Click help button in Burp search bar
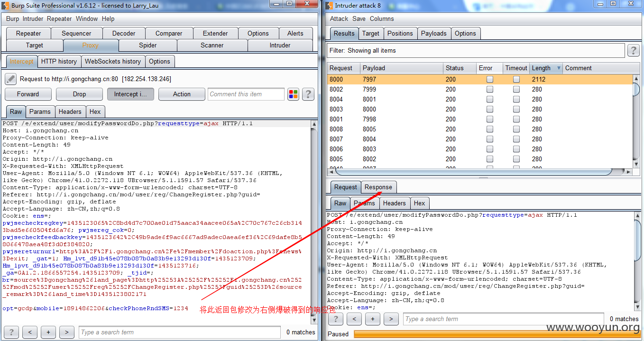Image resolution: width=644 pixels, height=341 pixels. pyautogui.click(x=11, y=332)
